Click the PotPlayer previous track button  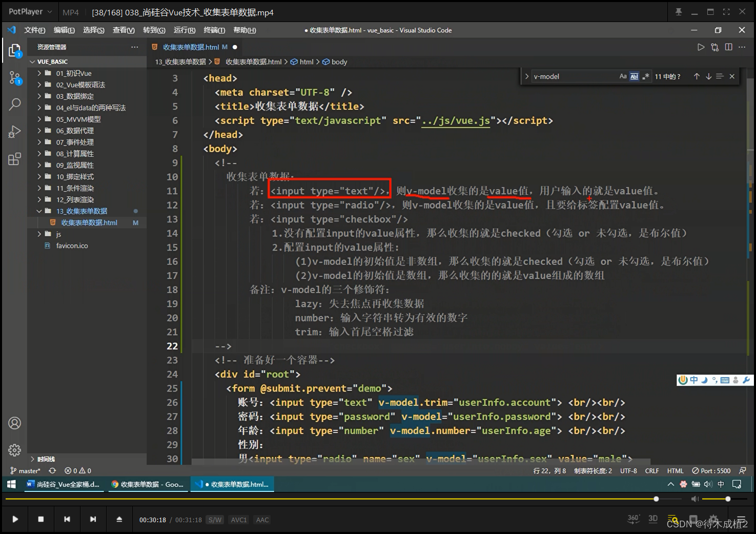67,519
